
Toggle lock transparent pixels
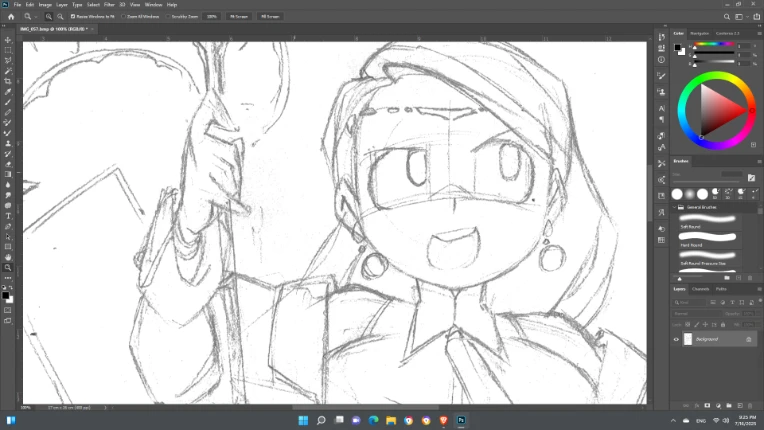click(688, 325)
